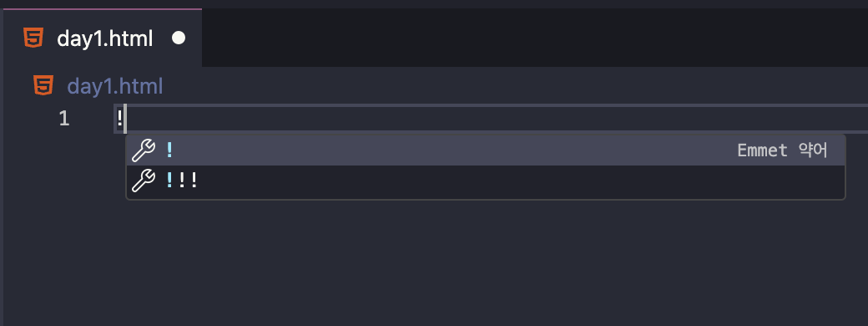The width and height of the screenshot is (868, 326).
Task: Click line number 1 in the gutter
Action: pos(64,118)
